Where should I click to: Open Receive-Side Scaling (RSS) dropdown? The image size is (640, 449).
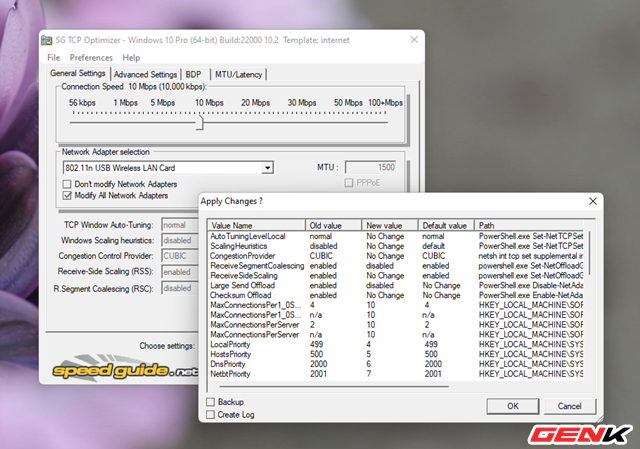tap(180, 272)
